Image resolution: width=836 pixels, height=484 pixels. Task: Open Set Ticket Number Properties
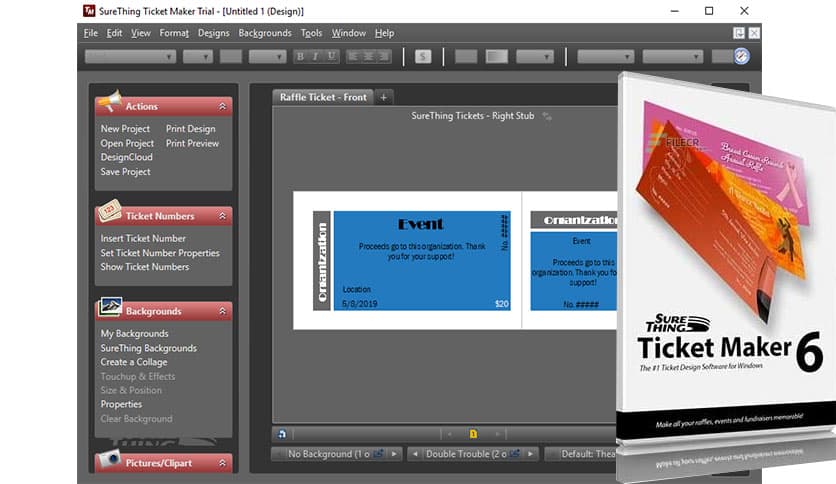click(x=160, y=253)
